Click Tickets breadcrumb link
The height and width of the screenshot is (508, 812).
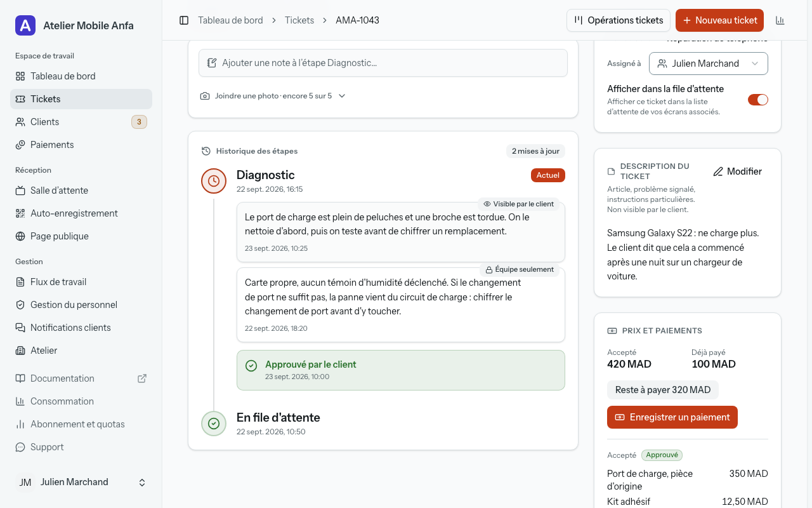(x=299, y=20)
